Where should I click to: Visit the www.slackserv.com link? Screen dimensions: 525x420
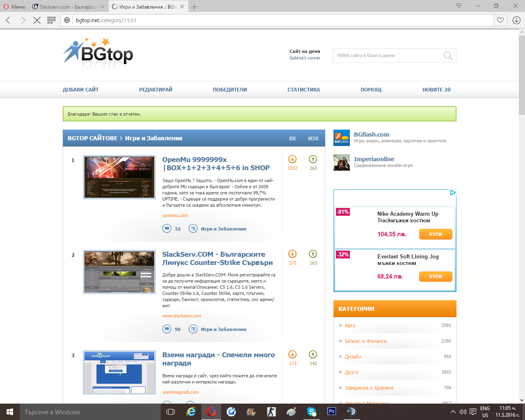(182, 316)
